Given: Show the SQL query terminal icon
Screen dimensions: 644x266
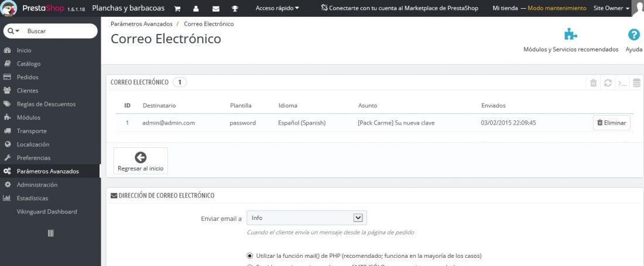Looking at the screenshot, I should pos(622,83).
